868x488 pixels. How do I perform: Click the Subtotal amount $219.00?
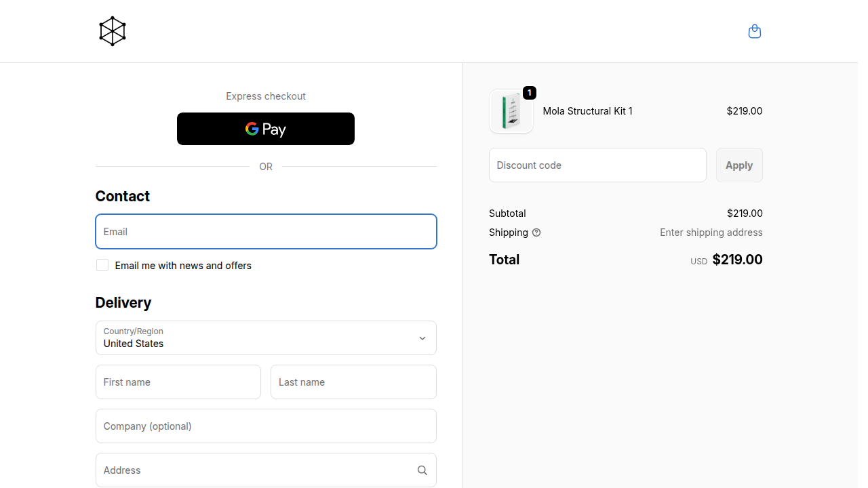[745, 213]
